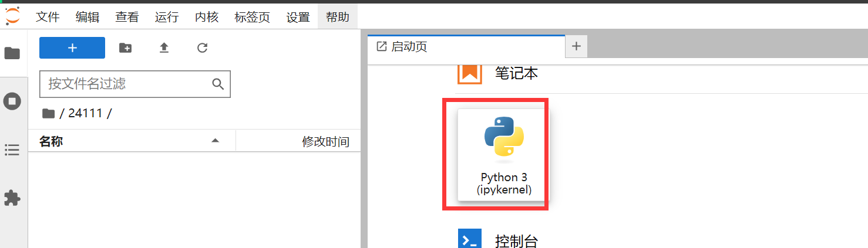This screenshot has width=868, height=248.
Task: Launch Python 3 (ipykernel) notebook card
Action: click(x=504, y=154)
